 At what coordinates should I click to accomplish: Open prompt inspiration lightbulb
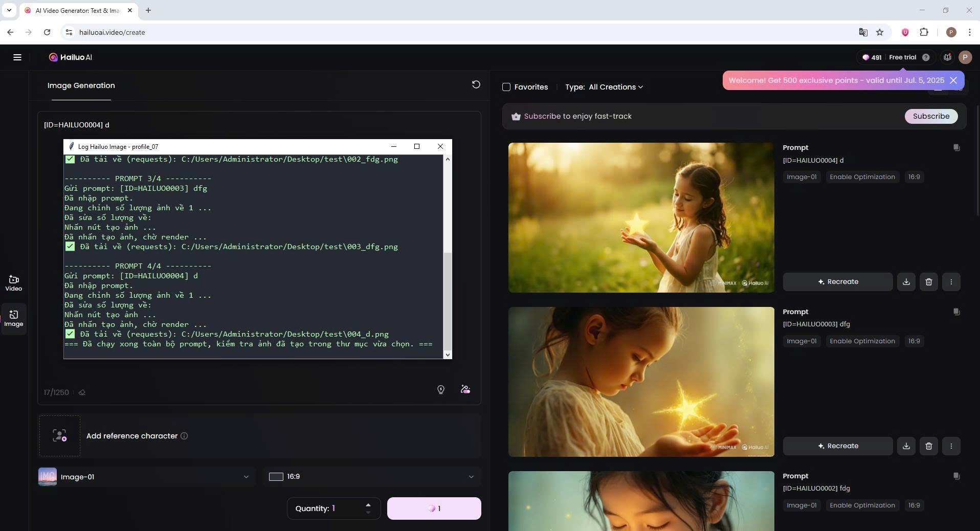click(x=441, y=390)
